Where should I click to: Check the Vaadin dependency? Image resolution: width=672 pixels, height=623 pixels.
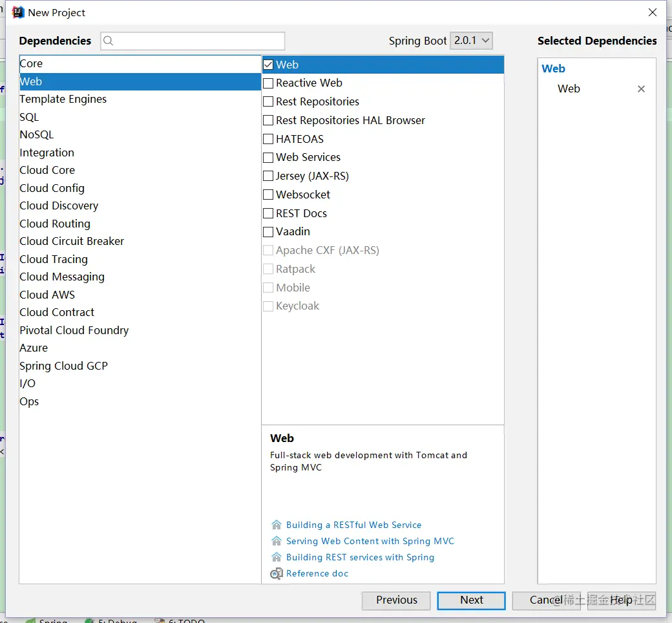(268, 231)
